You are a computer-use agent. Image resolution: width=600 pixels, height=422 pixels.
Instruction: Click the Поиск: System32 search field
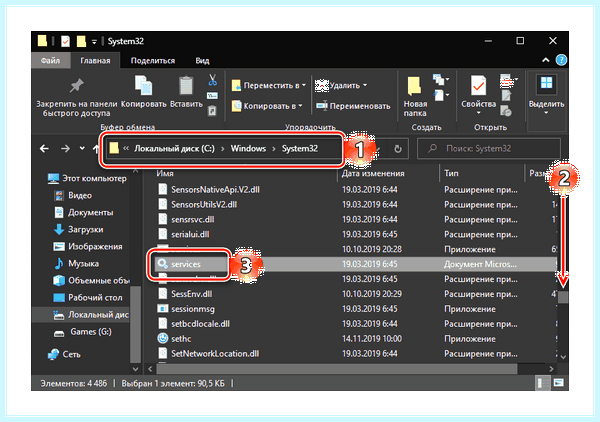[x=489, y=148]
